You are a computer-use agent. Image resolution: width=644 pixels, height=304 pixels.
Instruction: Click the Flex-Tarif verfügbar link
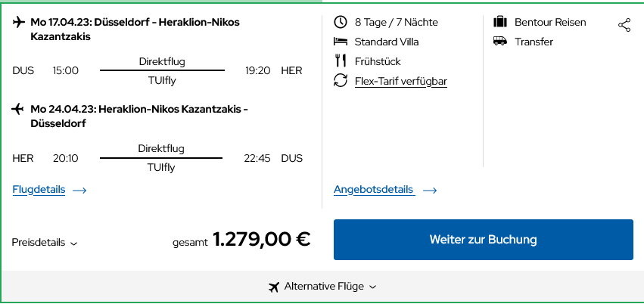pos(401,81)
